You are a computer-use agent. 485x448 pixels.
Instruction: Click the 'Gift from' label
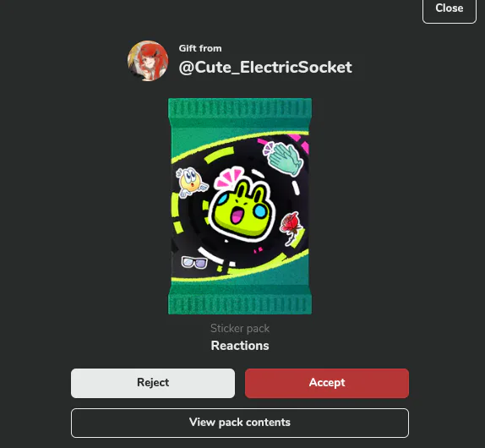[200, 48]
